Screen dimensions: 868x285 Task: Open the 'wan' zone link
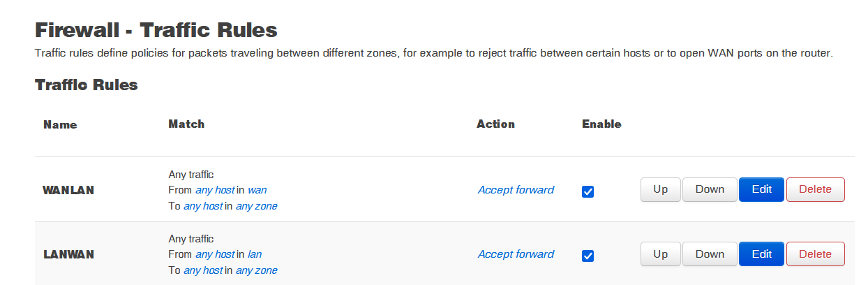(x=257, y=190)
